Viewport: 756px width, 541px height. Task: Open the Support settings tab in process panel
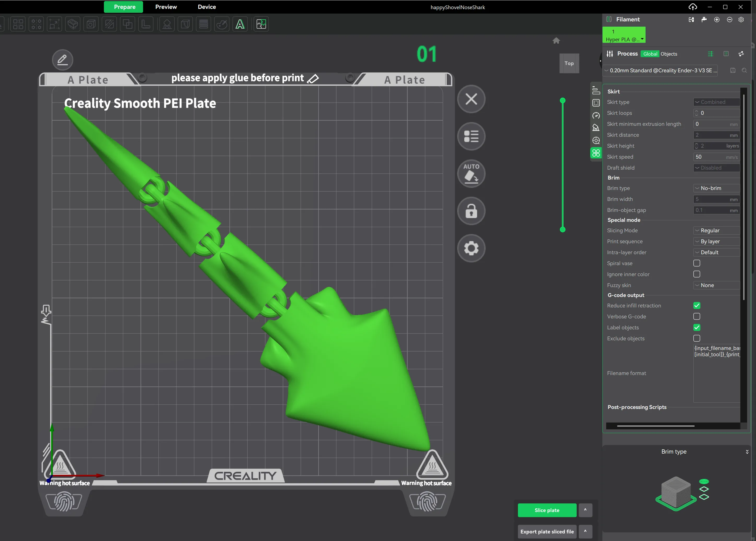coord(596,128)
